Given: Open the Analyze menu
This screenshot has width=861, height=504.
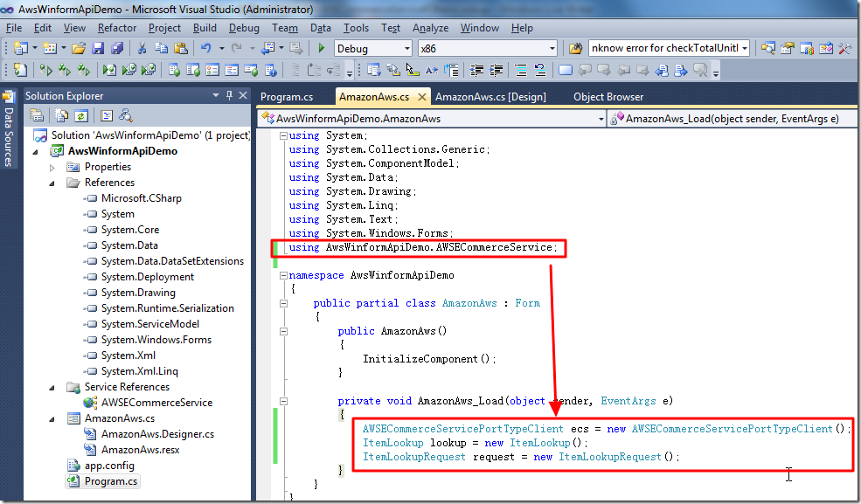Looking at the screenshot, I should click(x=430, y=28).
